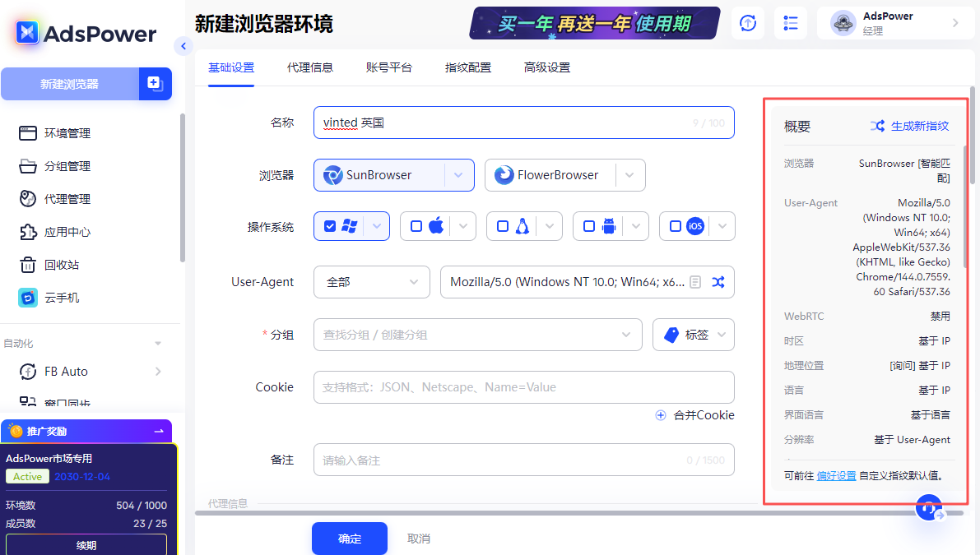
Task: Open 偏好设置 via the link
Action: 836,475
